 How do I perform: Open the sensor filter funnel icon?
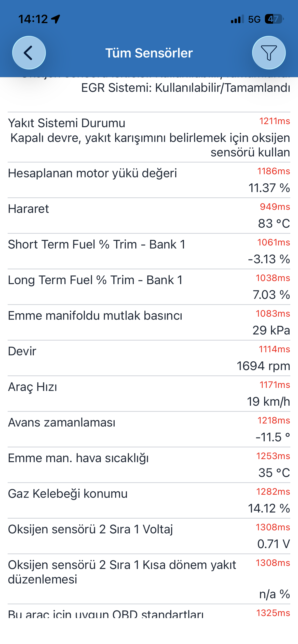pos(269,53)
